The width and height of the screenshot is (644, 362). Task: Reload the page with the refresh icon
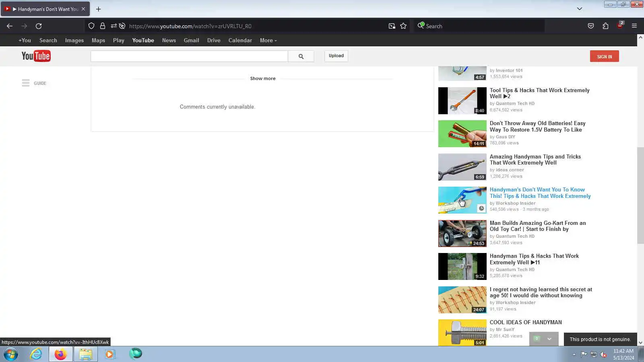39,26
